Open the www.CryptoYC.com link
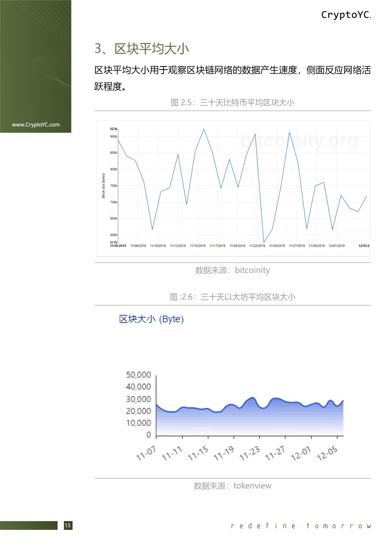392x555 pixels. (36, 125)
